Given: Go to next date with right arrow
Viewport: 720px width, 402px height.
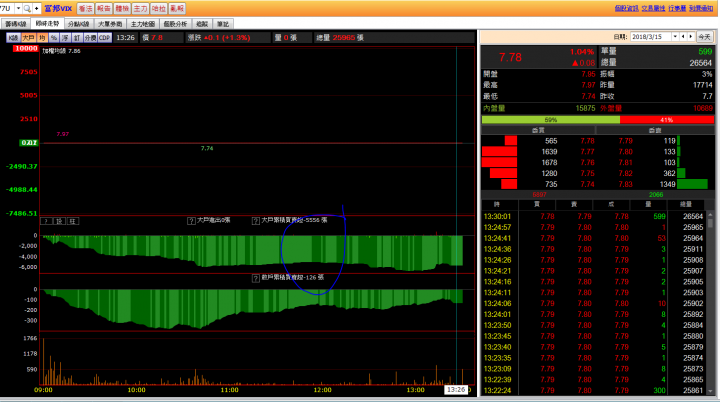Looking at the screenshot, I should coord(691,37).
